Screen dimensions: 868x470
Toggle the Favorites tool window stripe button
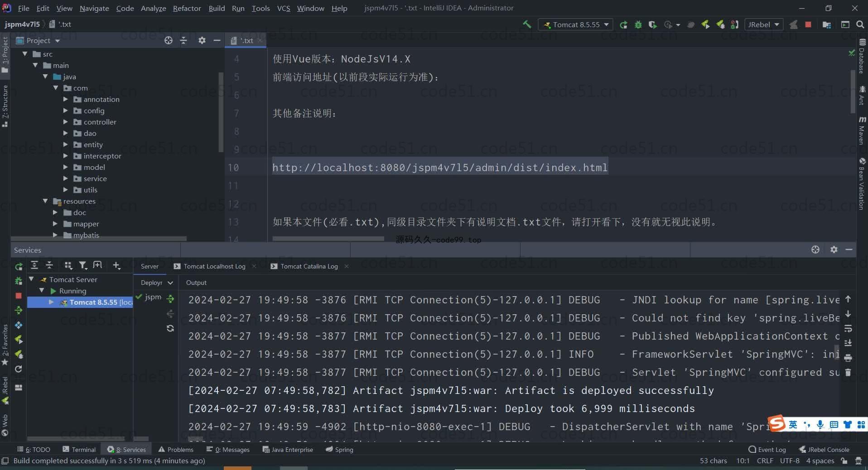pyautogui.click(x=5, y=345)
